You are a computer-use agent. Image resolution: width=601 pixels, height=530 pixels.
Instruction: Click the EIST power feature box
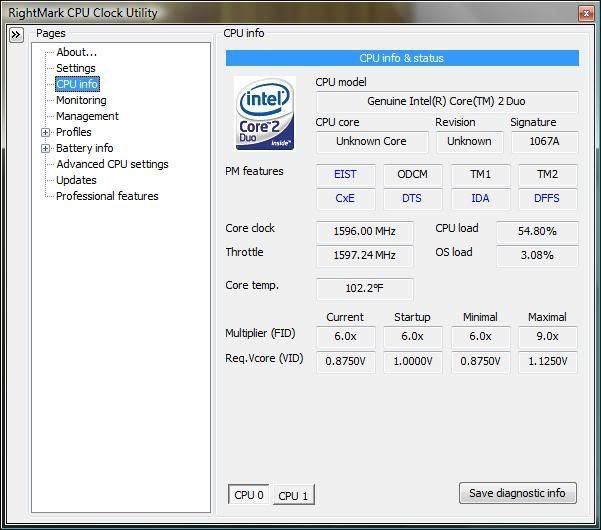[x=345, y=174]
